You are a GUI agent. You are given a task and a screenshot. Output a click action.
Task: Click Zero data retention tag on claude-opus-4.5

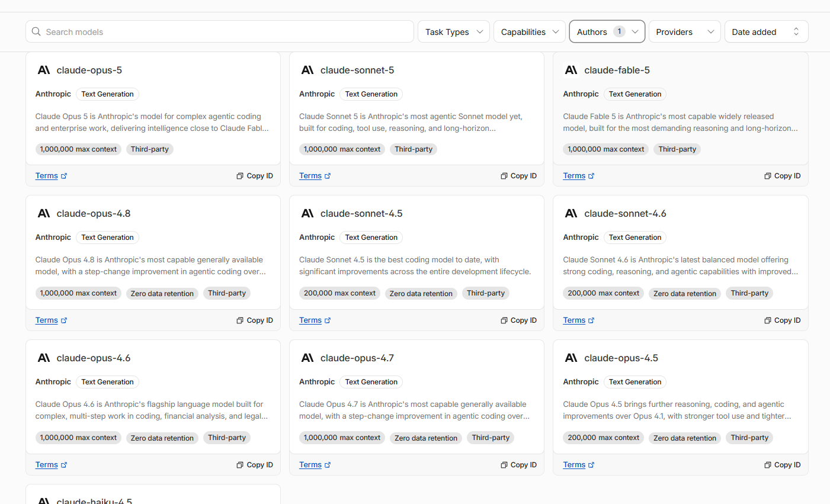[685, 438]
